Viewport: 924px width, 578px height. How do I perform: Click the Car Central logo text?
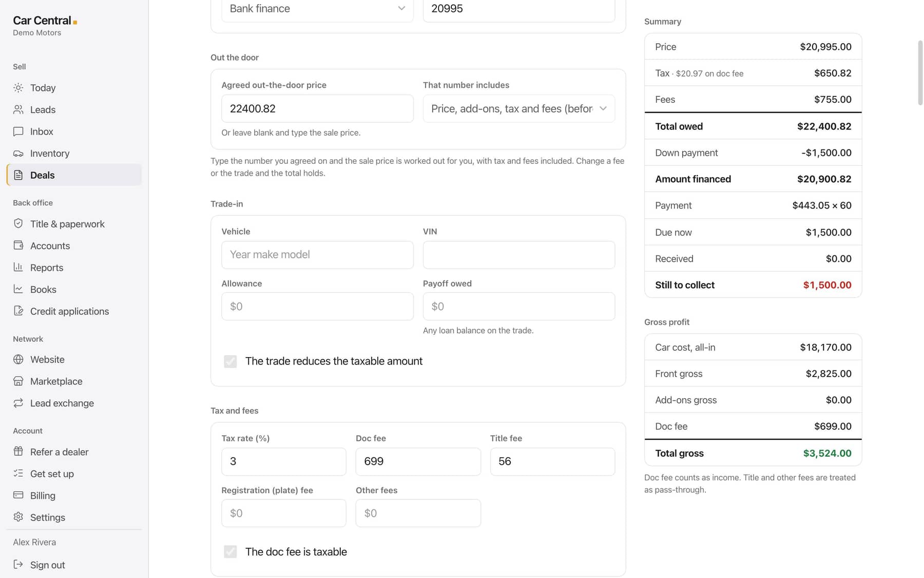tap(42, 21)
